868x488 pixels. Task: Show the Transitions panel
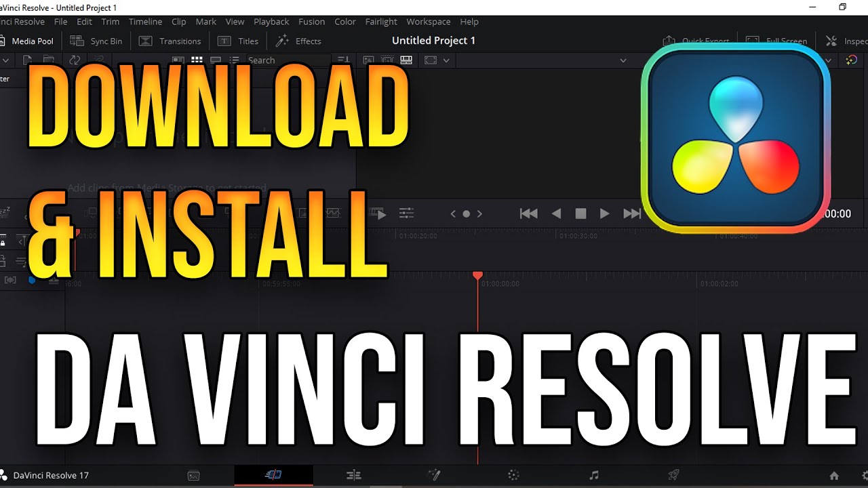[170, 41]
